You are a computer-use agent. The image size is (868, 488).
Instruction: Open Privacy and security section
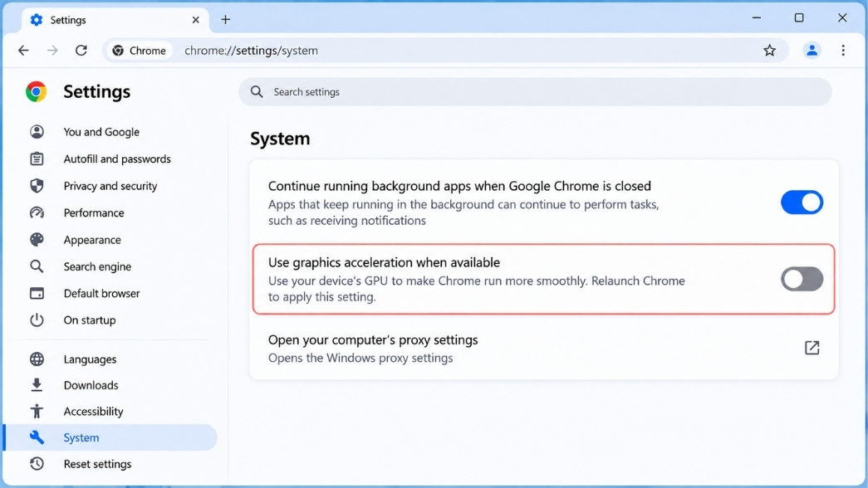(110, 186)
